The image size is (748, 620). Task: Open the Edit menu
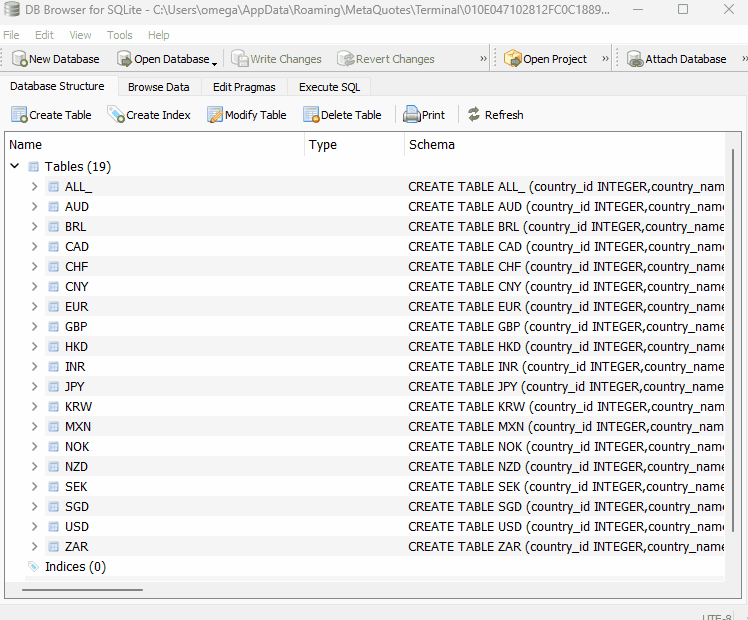point(44,35)
